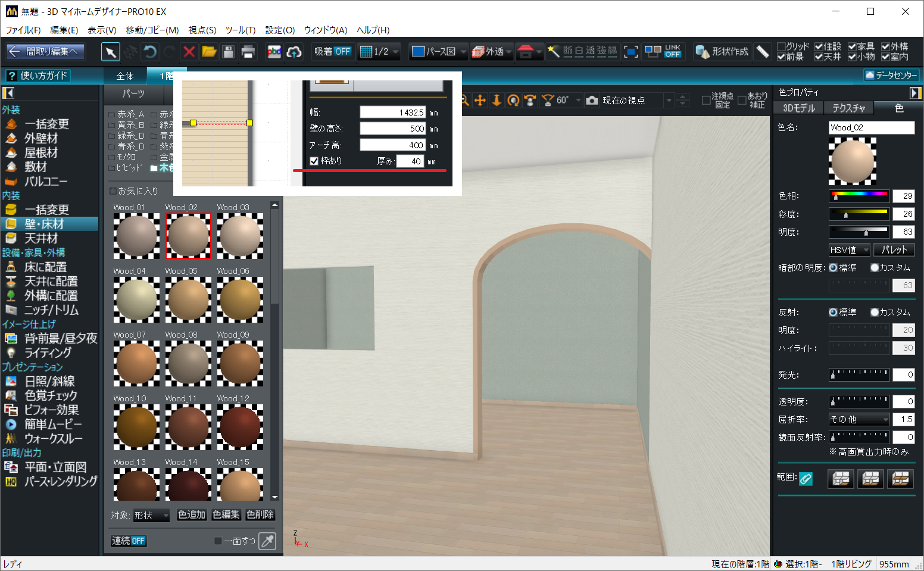
Task: Click the ruler measure icon
Action: point(763,52)
